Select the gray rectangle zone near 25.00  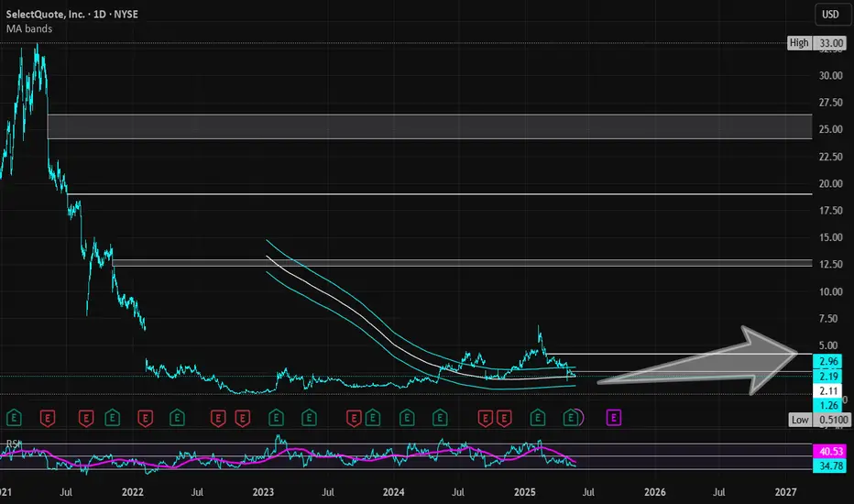[430, 127]
